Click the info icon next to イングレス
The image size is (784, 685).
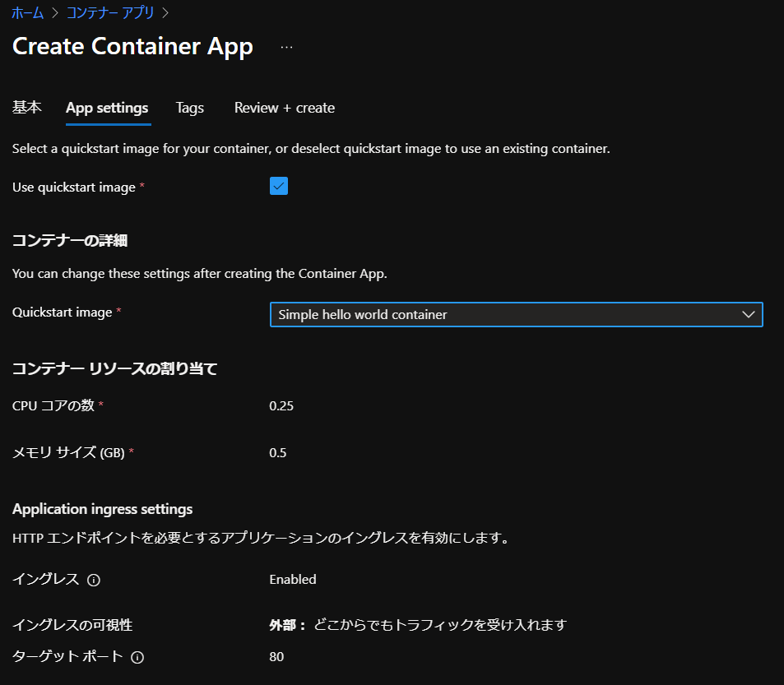[x=94, y=580]
